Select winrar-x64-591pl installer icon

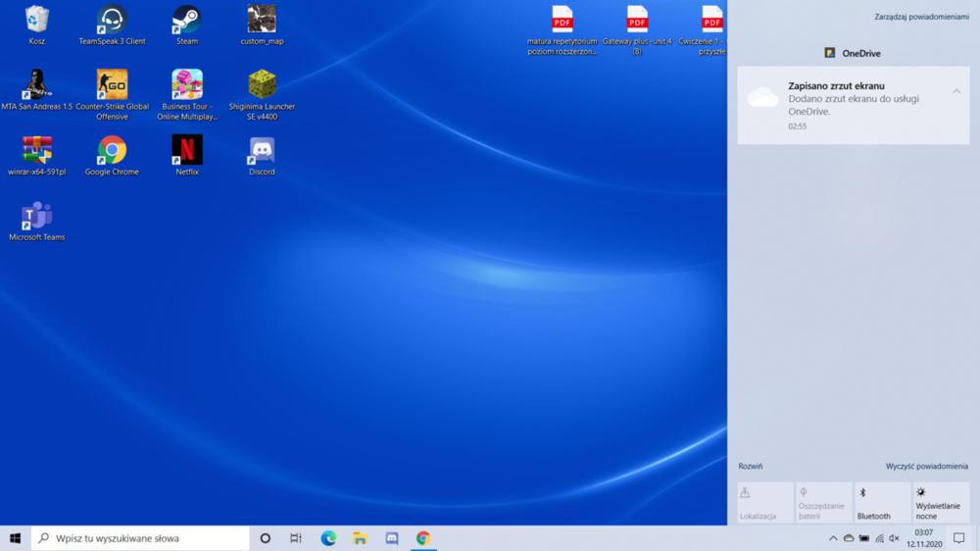(37, 156)
